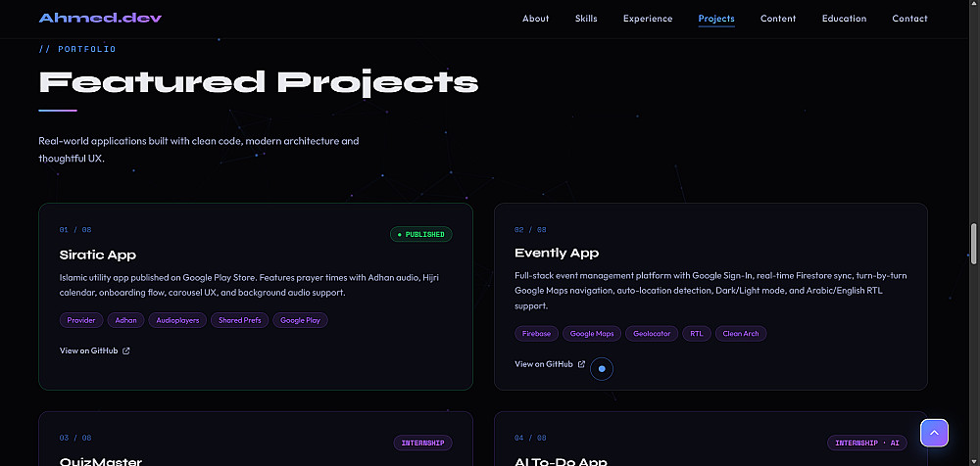Click the Shared Prefs tag chip

[x=239, y=320]
